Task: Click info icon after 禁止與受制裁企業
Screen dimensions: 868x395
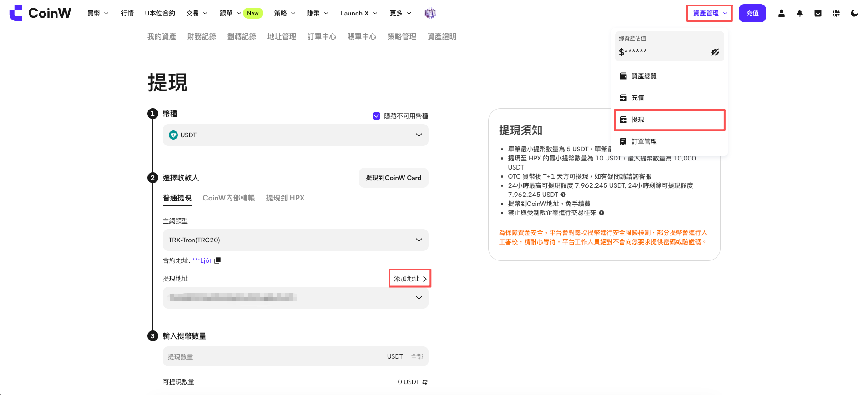Action: point(601,213)
